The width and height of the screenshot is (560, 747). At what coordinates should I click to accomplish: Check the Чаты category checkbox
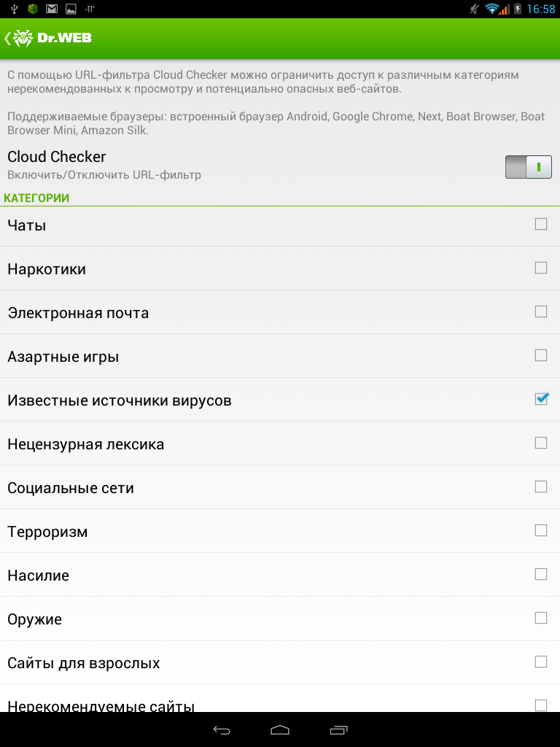(x=541, y=225)
